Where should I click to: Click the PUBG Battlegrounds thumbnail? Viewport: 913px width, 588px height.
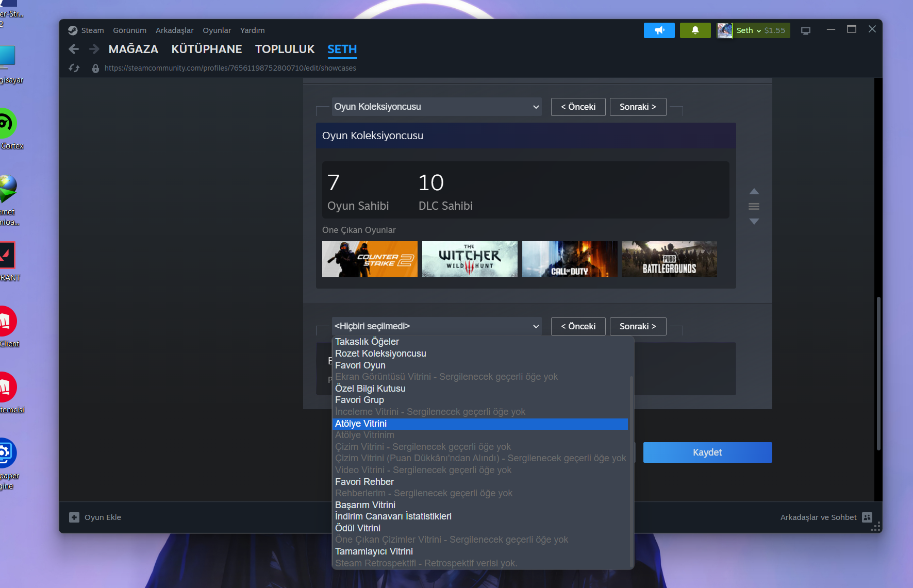pyautogui.click(x=669, y=259)
